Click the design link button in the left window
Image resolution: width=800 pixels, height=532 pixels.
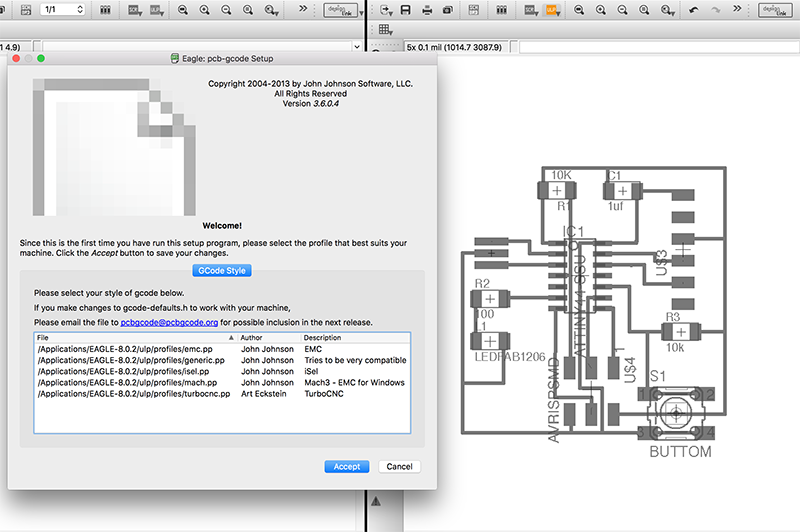340,10
